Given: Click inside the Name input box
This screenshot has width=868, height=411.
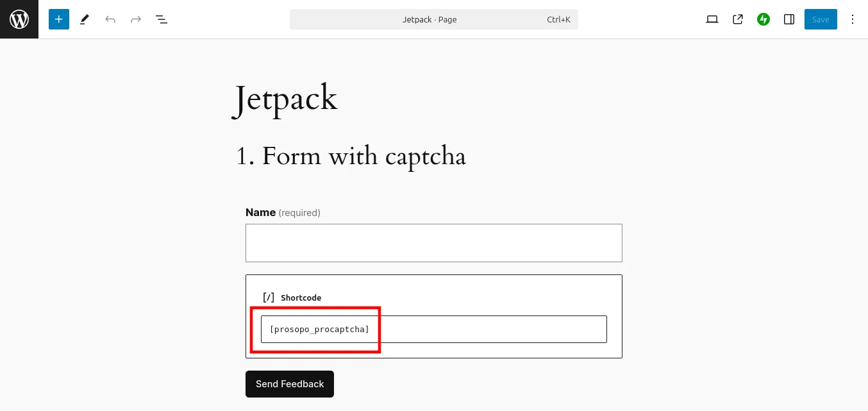Looking at the screenshot, I should [433, 243].
